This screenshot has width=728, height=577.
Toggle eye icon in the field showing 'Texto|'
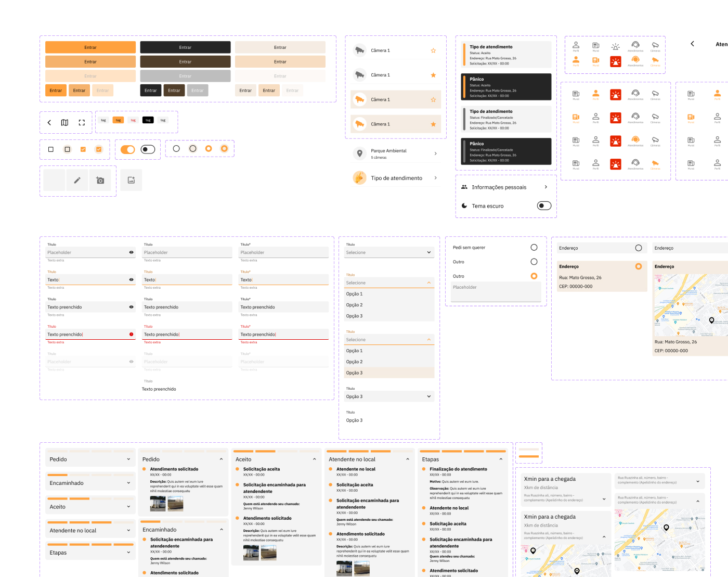[131, 279]
